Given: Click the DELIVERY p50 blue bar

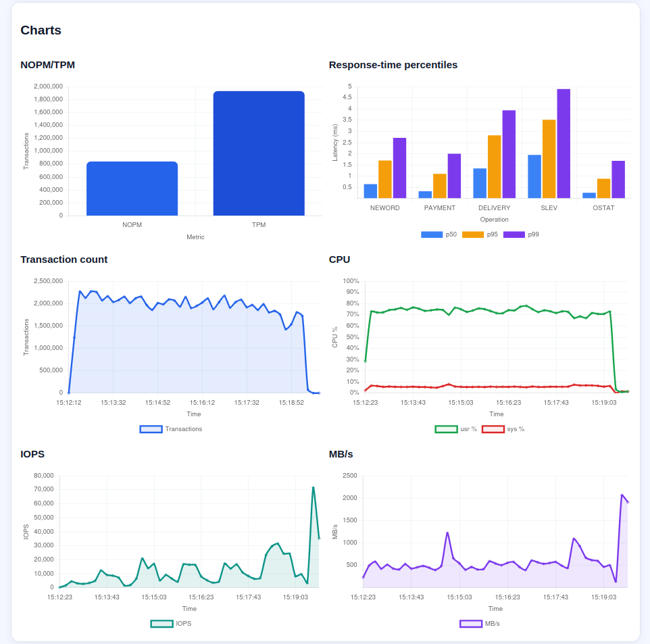Looking at the screenshot, I should [480, 183].
